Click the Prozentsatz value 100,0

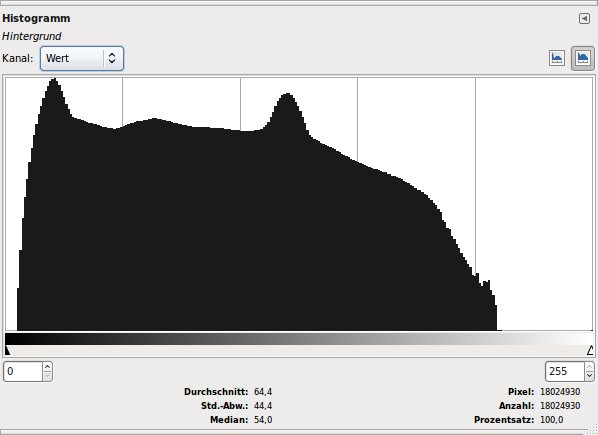pos(551,420)
